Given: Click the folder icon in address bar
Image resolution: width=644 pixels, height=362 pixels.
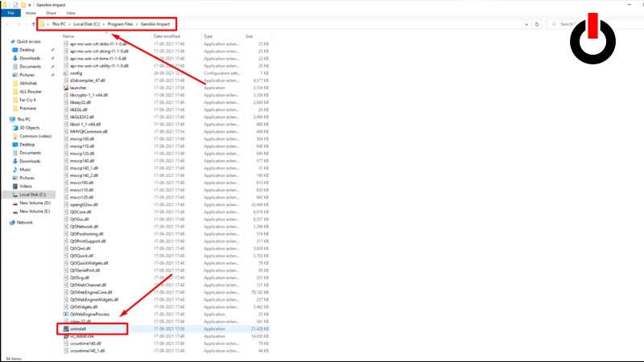Looking at the screenshot, I should pyautogui.click(x=42, y=24).
